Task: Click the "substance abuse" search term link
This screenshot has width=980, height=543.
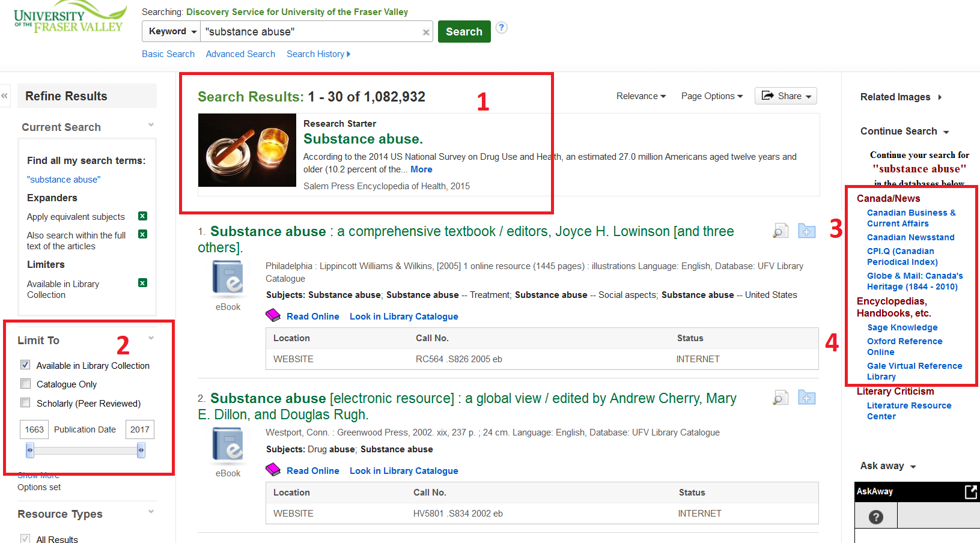Action: pyautogui.click(x=64, y=180)
